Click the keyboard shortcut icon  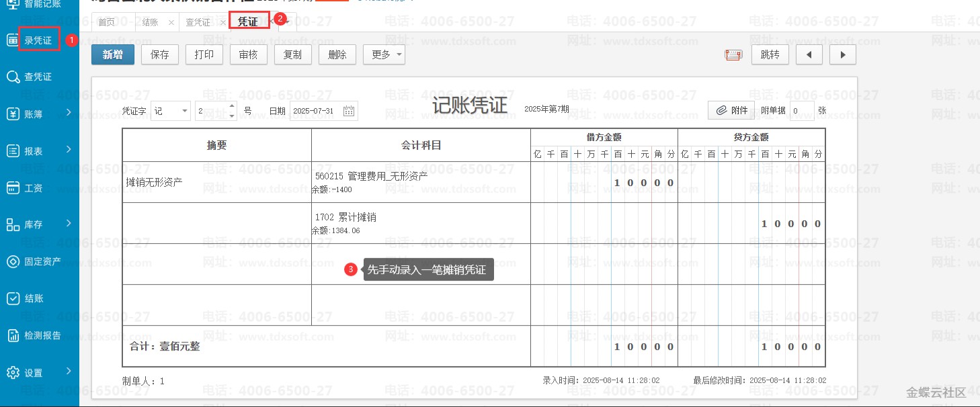pos(733,55)
